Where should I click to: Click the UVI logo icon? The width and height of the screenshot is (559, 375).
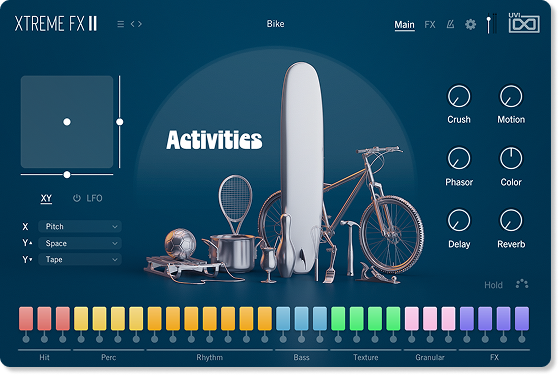pyautogui.click(x=524, y=23)
